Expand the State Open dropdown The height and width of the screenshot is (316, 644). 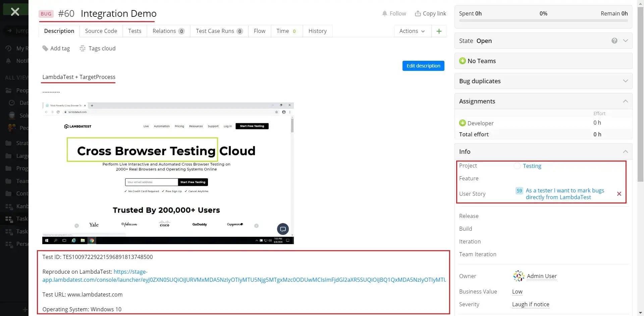[x=625, y=41]
